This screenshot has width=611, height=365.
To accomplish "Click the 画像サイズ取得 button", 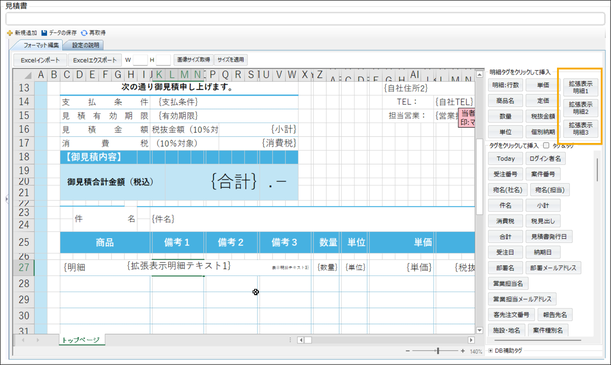I will [x=193, y=60].
